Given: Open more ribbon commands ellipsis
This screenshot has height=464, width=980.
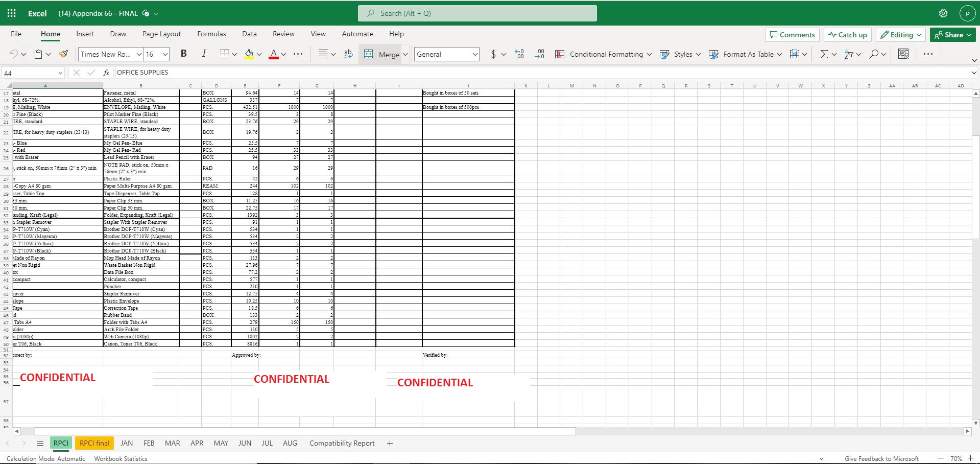Looking at the screenshot, I should click(x=928, y=54).
